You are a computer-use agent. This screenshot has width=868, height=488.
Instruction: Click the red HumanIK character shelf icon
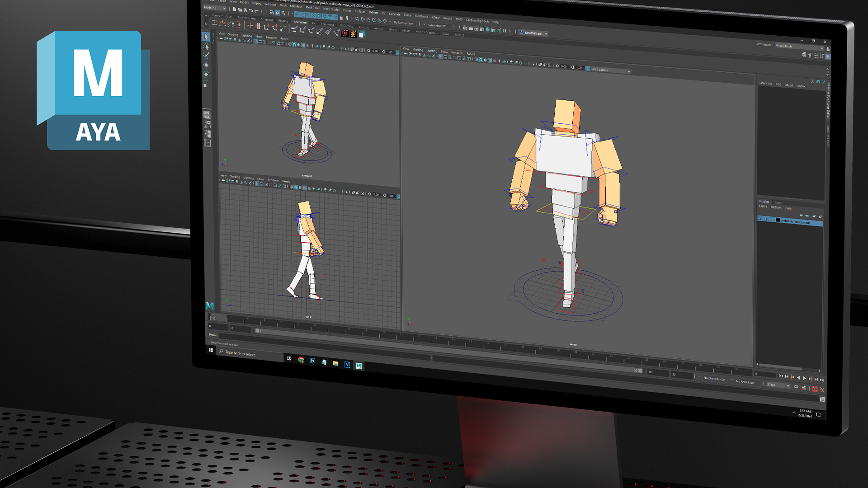point(345,33)
